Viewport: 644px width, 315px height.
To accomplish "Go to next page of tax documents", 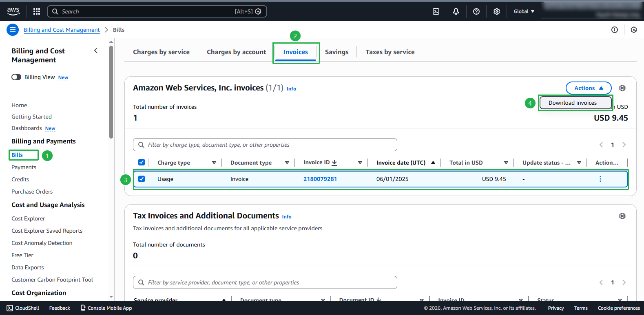I will (x=624, y=282).
